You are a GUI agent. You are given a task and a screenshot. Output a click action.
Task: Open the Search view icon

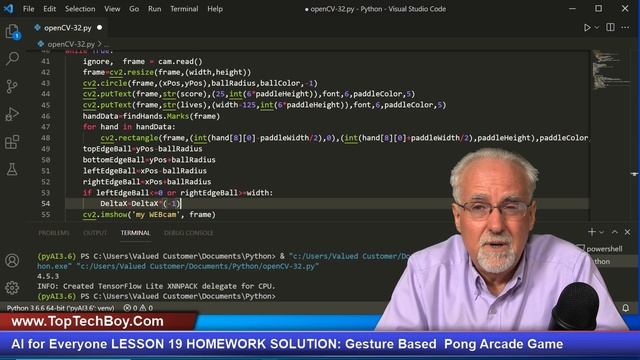tap(12, 59)
